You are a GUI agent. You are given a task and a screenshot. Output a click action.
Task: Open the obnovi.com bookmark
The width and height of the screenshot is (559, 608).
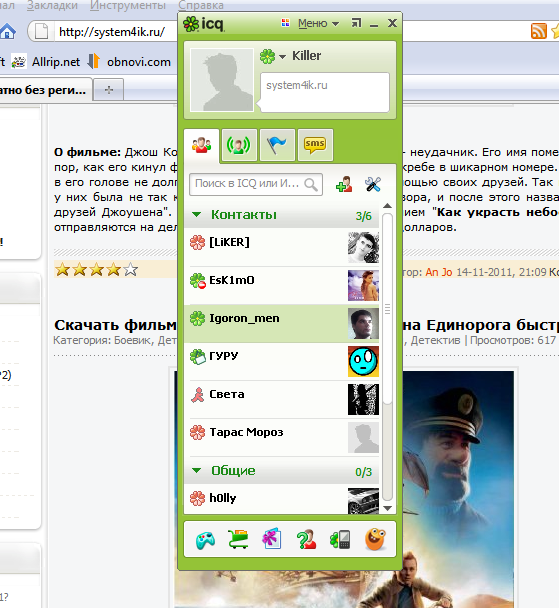click(129, 62)
